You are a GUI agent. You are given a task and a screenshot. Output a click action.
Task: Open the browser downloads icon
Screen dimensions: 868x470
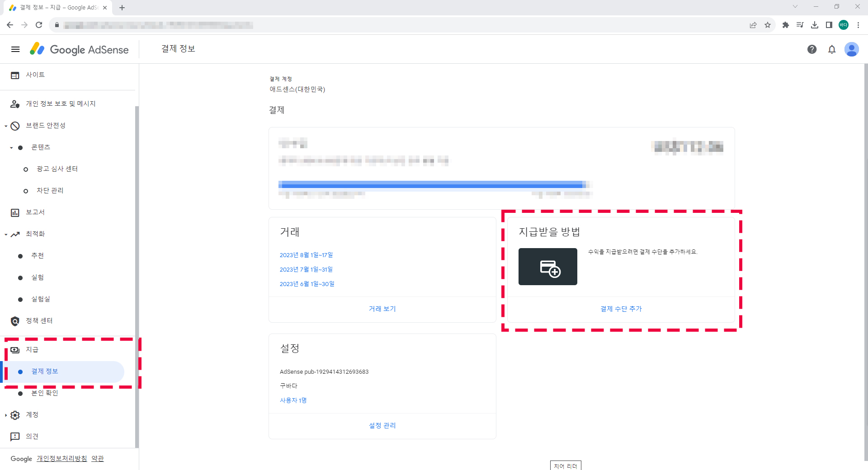coord(815,25)
